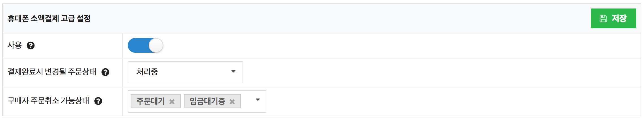The height and width of the screenshot is (119, 644).
Task: Expand the cancelable status multi-select arrow
Action: (258, 100)
